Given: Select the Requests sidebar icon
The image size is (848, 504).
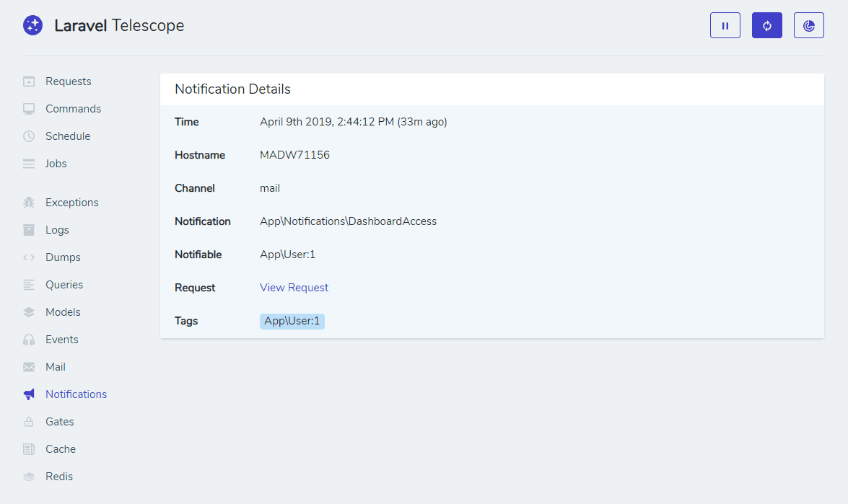Looking at the screenshot, I should (29, 81).
